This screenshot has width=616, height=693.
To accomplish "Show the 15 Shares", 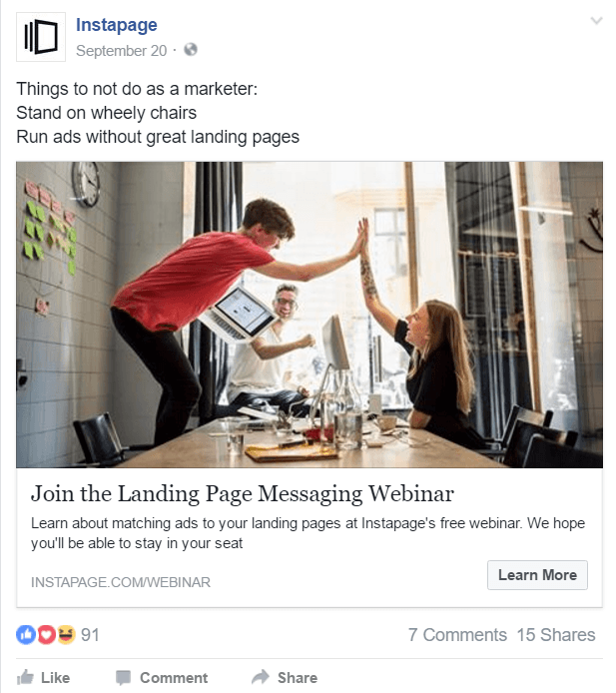I will (556, 635).
